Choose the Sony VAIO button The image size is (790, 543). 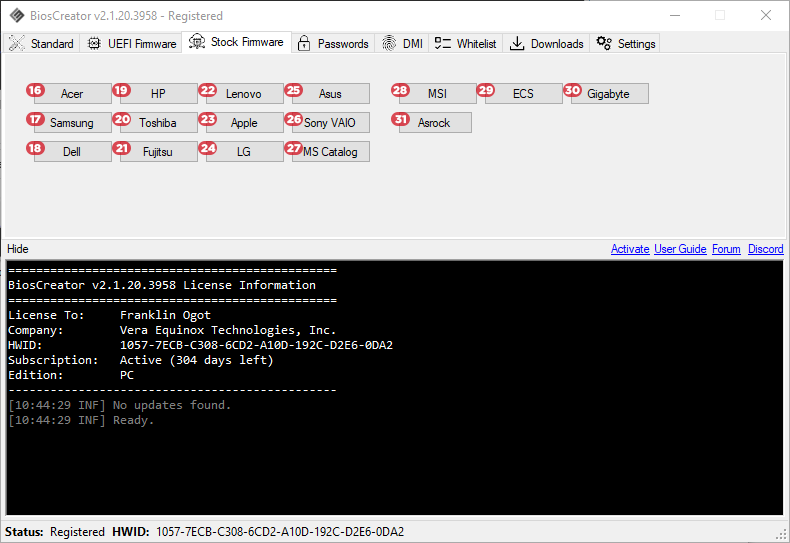coord(331,122)
